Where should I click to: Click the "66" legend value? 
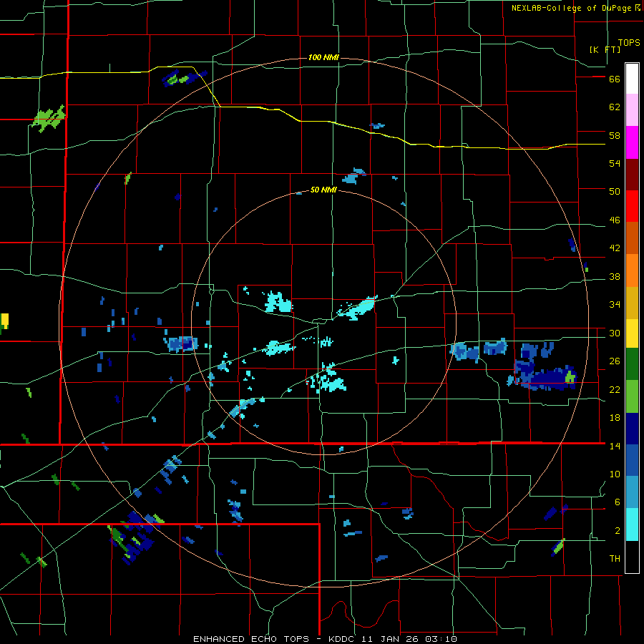coord(615,79)
